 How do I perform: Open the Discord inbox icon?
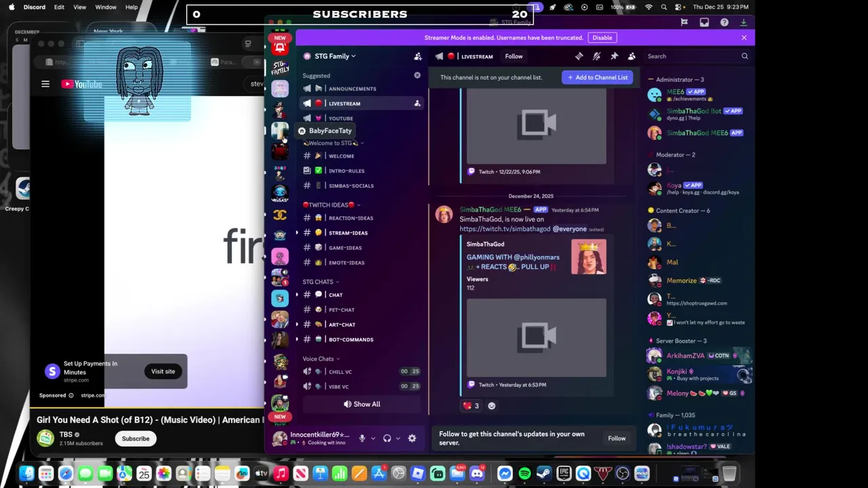point(704,22)
